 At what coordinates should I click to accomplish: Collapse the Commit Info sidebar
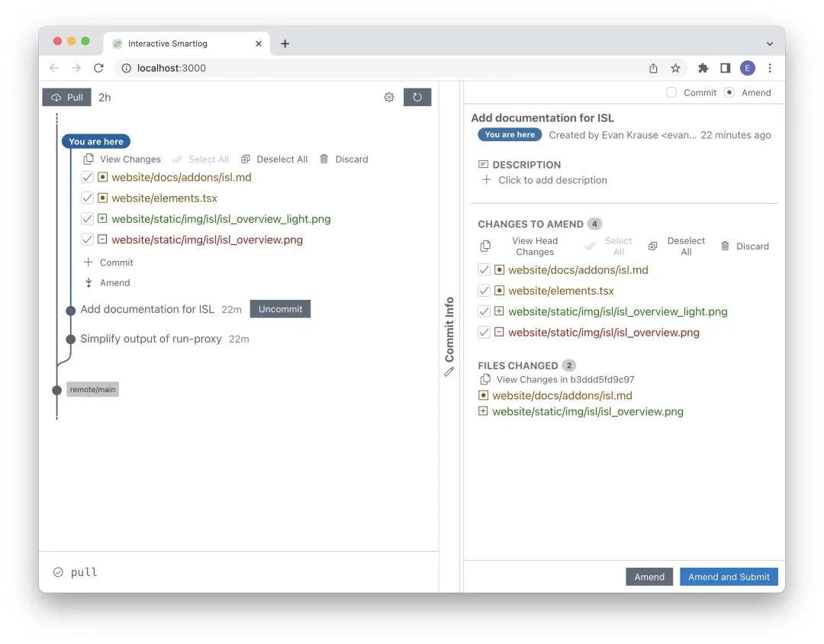coord(449,336)
